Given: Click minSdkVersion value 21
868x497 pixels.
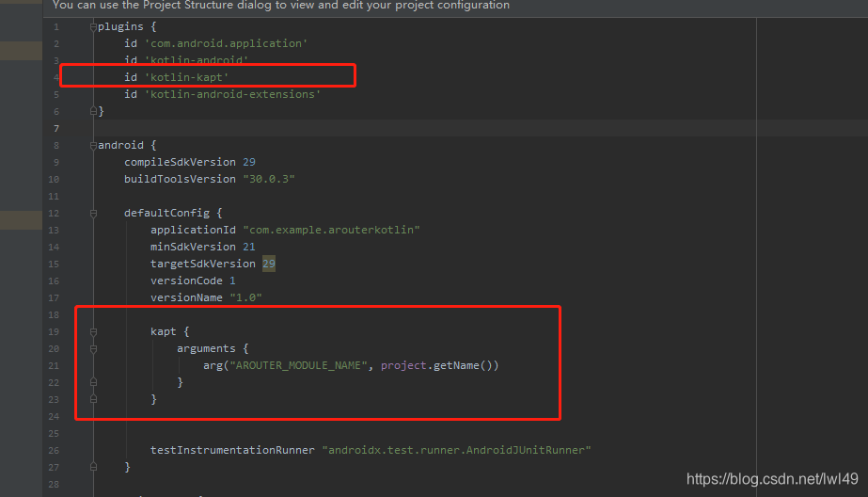Looking at the screenshot, I should tap(249, 247).
